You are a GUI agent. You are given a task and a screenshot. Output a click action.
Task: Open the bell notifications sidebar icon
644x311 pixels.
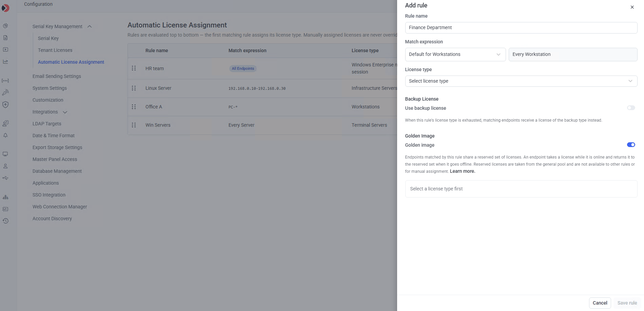point(5,135)
